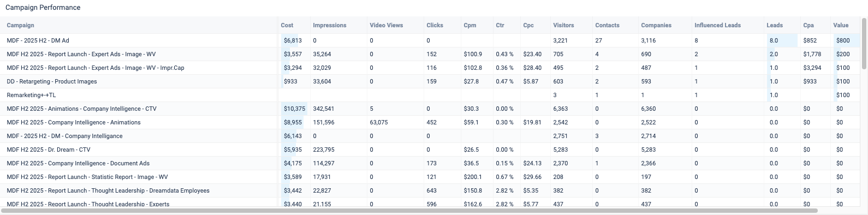Click the vertical scrollbar thumb at right
The height and width of the screenshot is (215, 868).
(x=864, y=44)
